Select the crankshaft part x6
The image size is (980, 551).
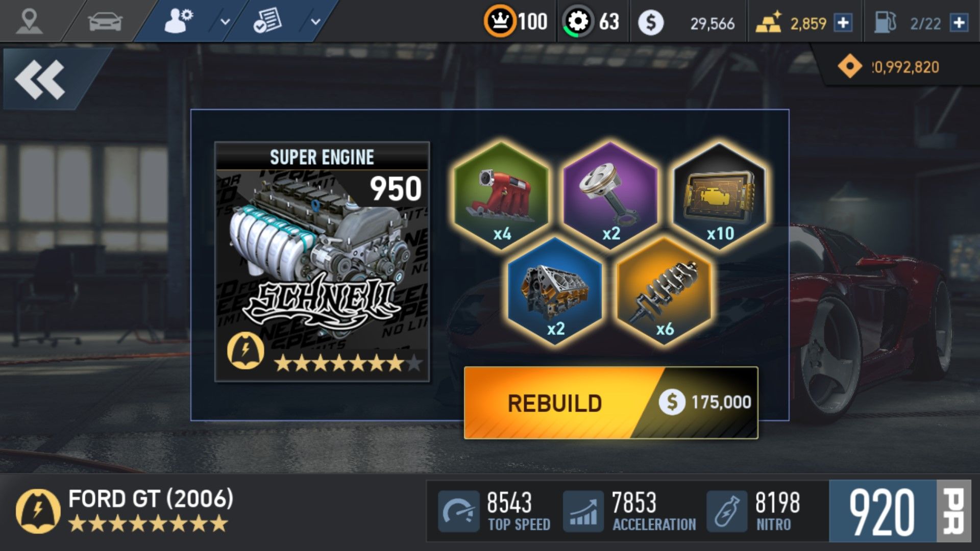(x=665, y=291)
